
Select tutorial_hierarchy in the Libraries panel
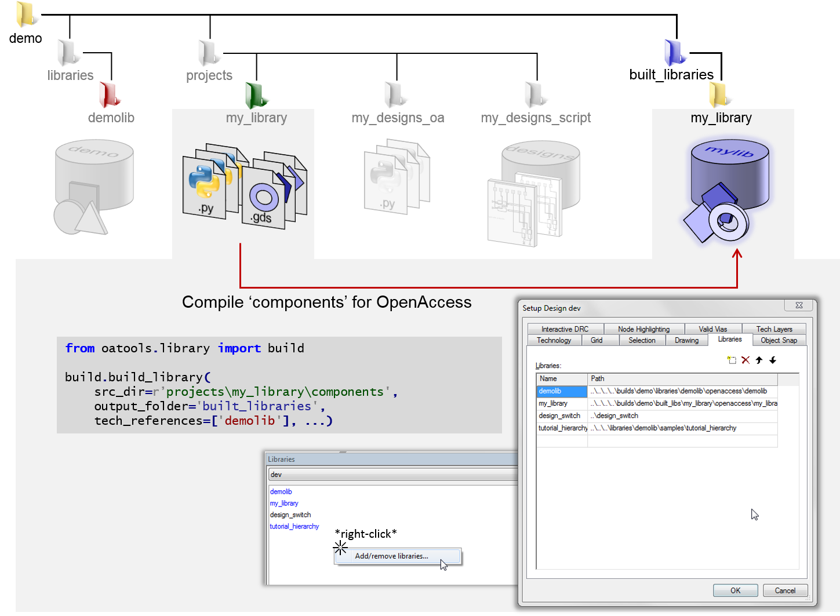pyautogui.click(x=294, y=527)
